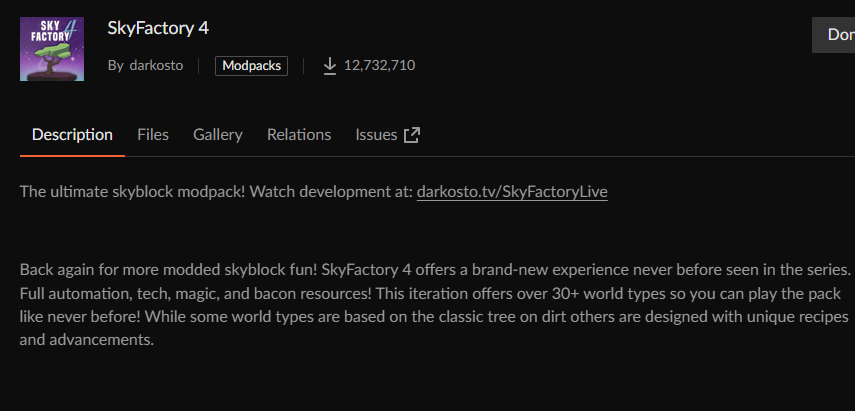855x411 pixels.
Task: Follow the darkosto.tv/SkyFactoryLive link
Action: [512, 192]
